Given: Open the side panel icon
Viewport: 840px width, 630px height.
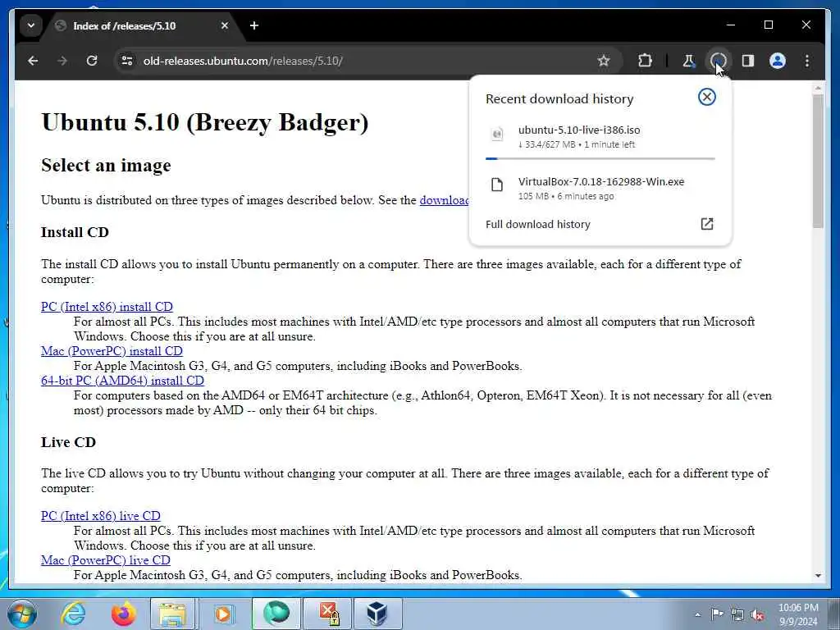Looking at the screenshot, I should coord(748,61).
